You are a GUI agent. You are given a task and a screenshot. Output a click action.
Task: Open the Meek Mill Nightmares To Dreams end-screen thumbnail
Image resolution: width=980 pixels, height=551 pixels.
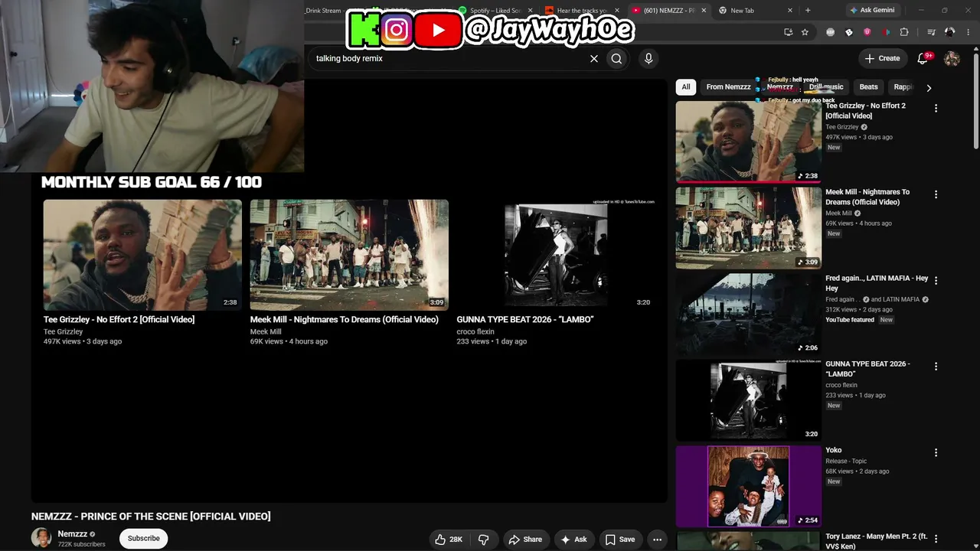click(349, 255)
